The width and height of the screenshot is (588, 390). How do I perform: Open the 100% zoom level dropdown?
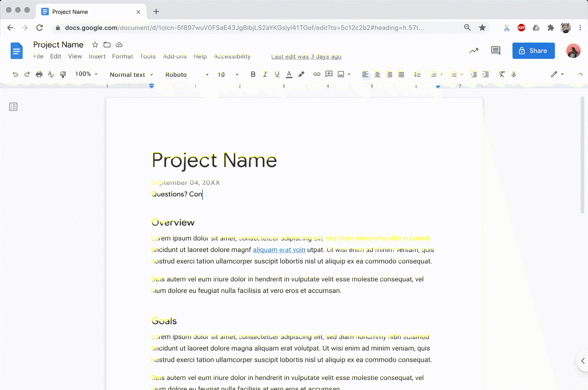click(x=86, y=74)
